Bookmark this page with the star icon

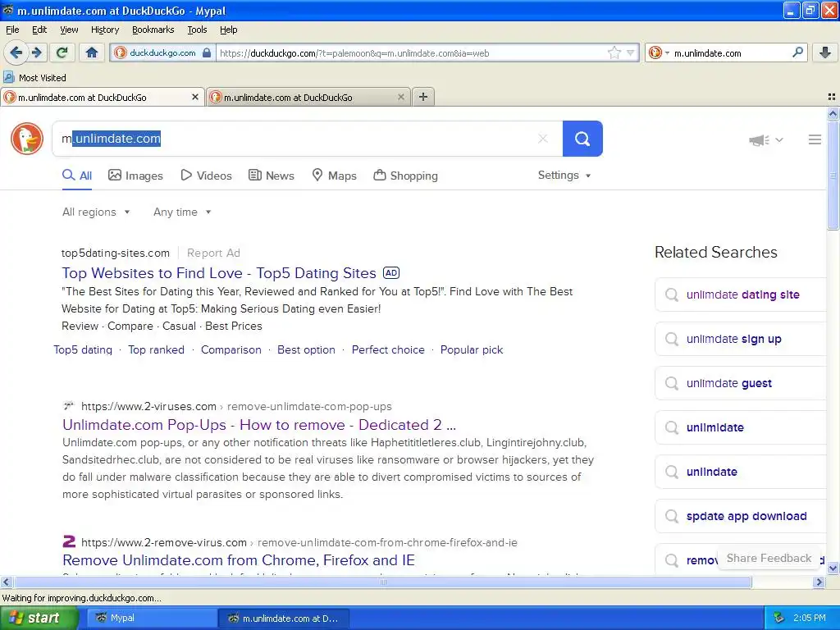coord(614,52)
